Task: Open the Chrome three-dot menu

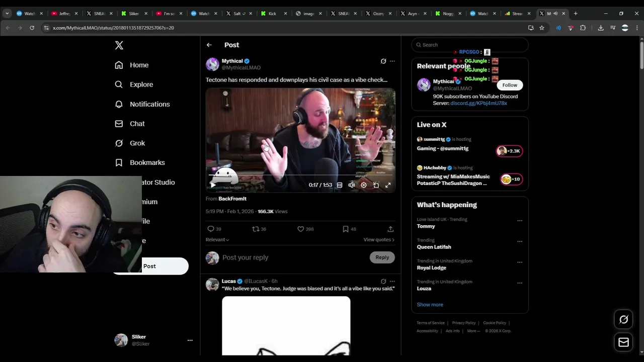Action: [637, 28]
